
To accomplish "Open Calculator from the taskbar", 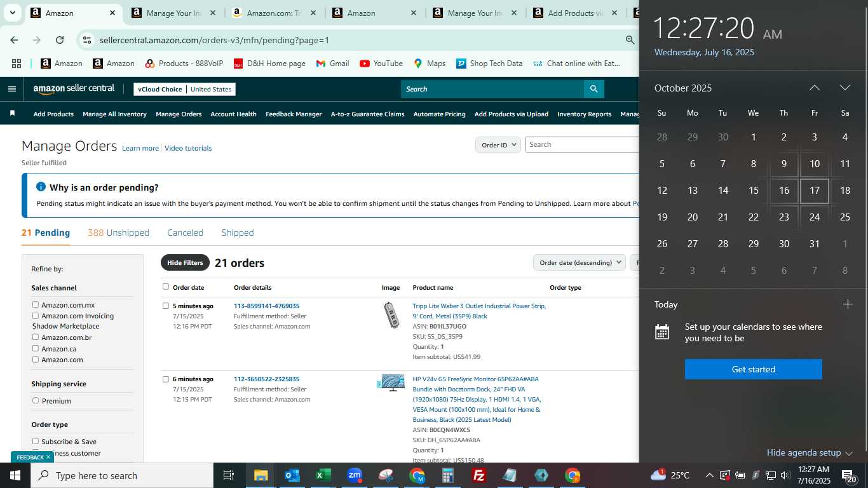I will pos(448,475).
